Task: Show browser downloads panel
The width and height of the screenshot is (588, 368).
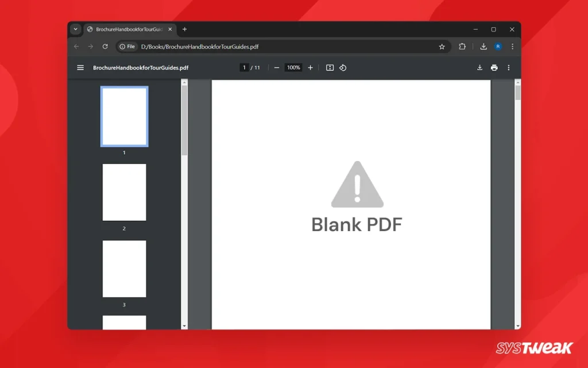Action: coord(483,47)
